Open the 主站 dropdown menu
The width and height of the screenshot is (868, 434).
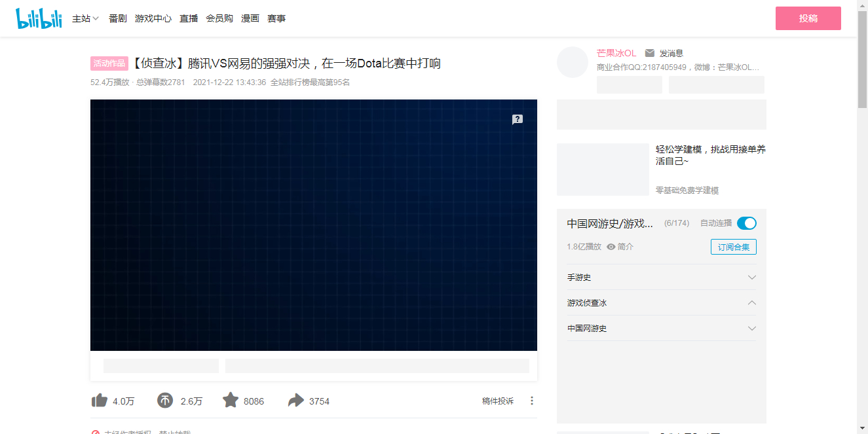[85, 18]
